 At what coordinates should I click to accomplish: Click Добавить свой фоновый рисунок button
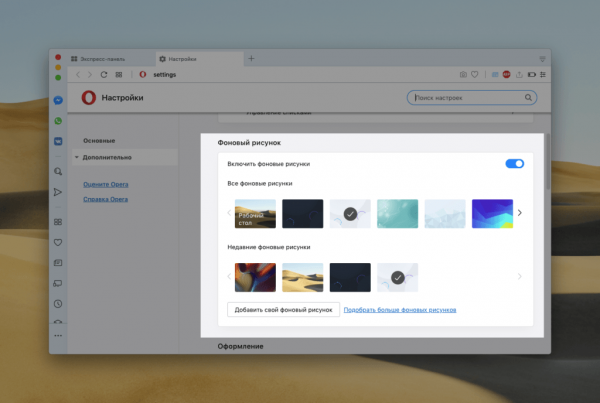tap(283, 310)
